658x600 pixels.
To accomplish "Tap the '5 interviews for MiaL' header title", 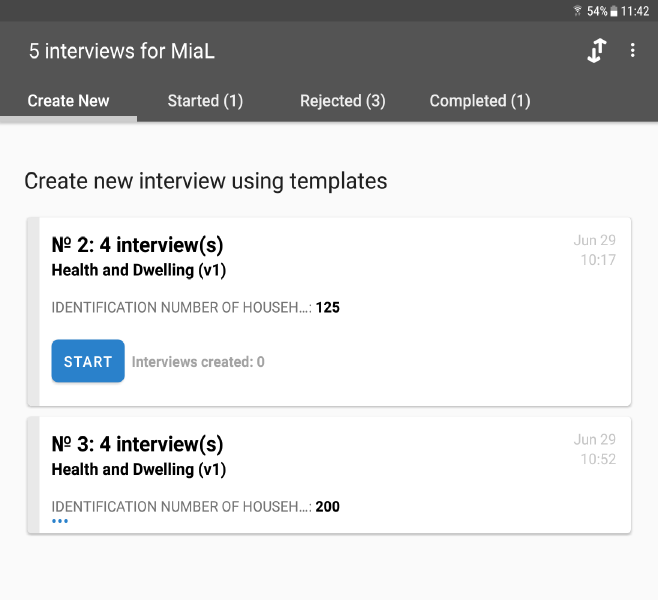I will 123,51.
